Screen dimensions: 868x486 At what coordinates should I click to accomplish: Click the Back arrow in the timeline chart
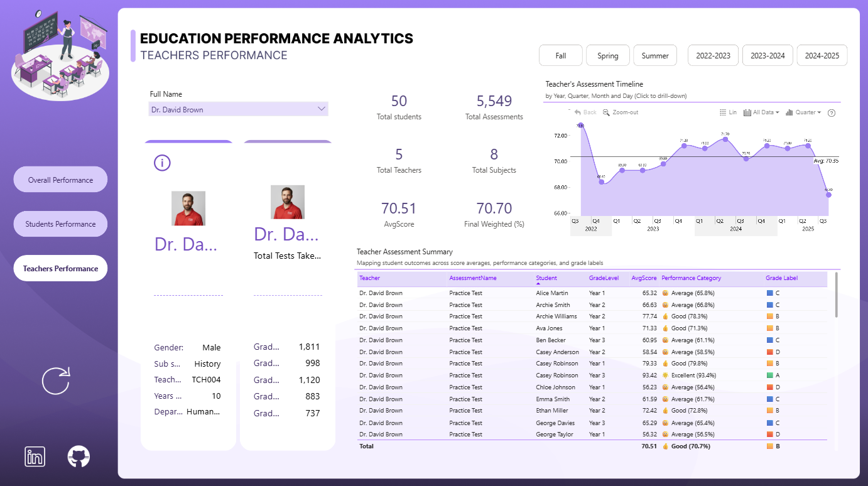coord(578,112)
